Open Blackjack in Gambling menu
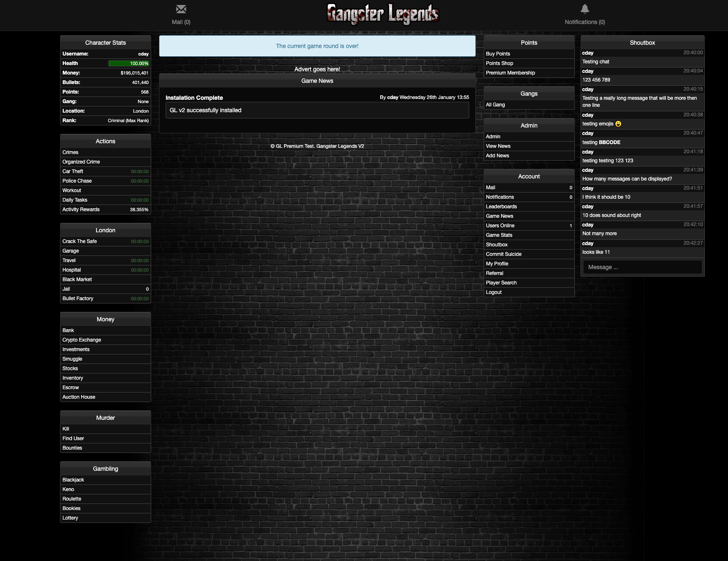The width and height of the screenshot is (728, 561). tap(73, 480)
